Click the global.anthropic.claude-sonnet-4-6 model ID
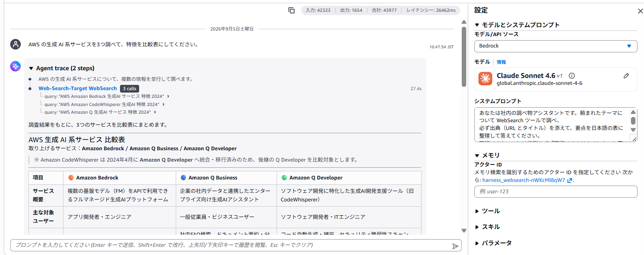 539,83
